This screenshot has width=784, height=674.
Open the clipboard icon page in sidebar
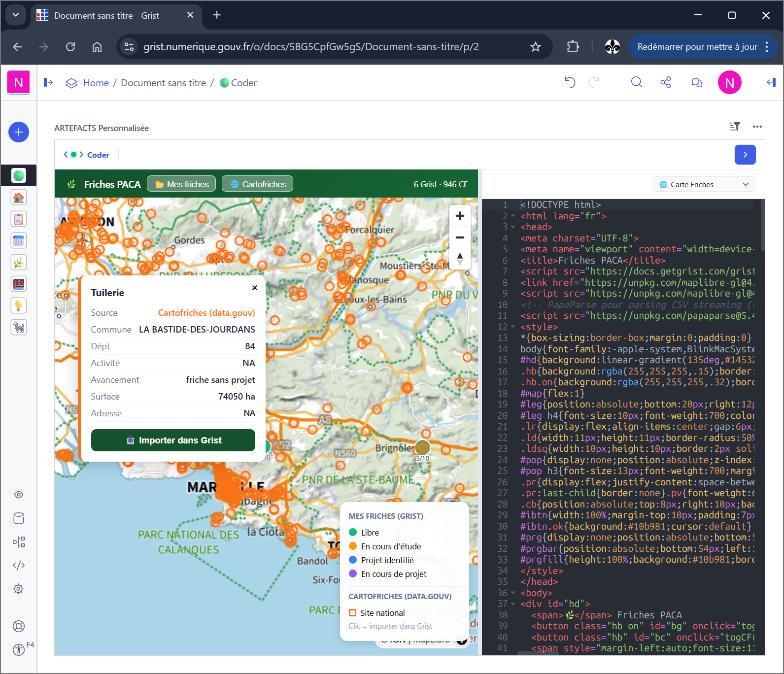pyautogui.click(x=19, y=219)
